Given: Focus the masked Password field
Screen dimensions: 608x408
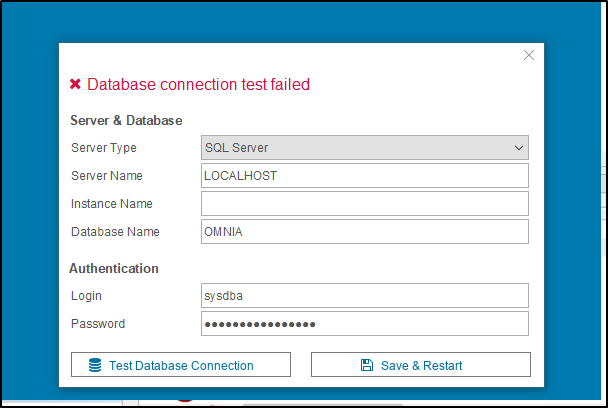Looking at the screenshot, I should point(364,323).
